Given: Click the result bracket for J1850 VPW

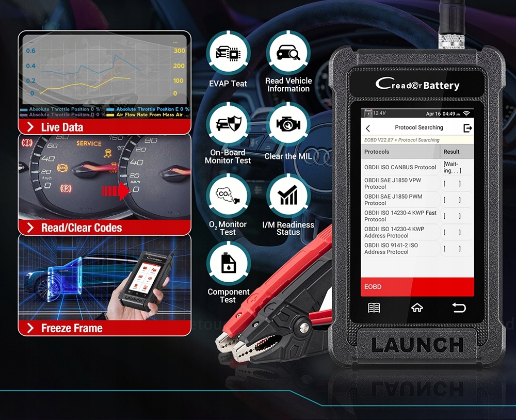Looking at the screenshot, I should (452, 184).
